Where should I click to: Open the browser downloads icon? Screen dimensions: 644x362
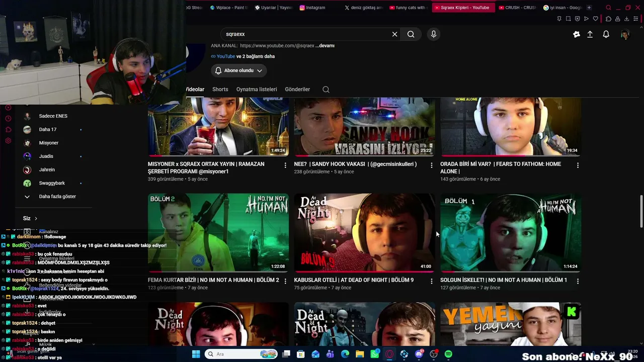pos(627,19)
